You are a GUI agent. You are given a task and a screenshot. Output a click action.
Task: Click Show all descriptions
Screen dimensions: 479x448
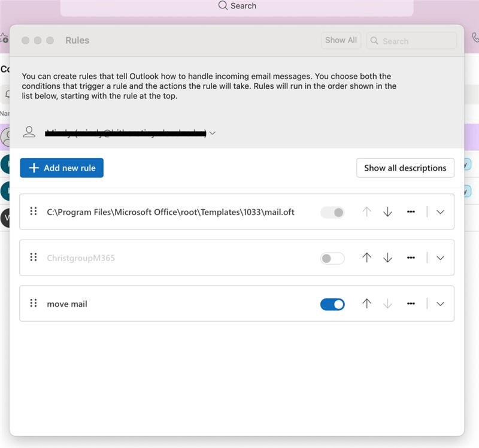click(x=405, y=168)
